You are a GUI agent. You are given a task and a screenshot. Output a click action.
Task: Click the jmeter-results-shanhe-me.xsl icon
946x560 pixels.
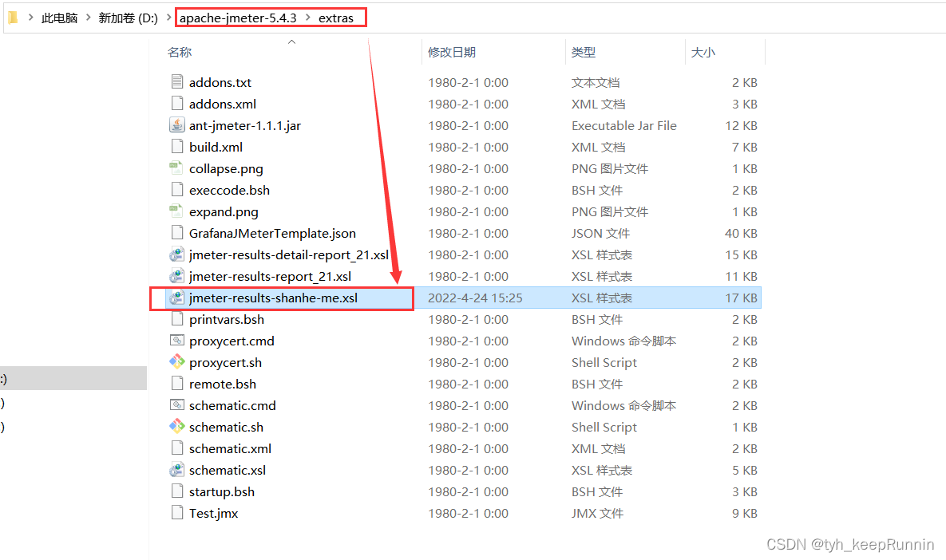[x=176, y=298]
